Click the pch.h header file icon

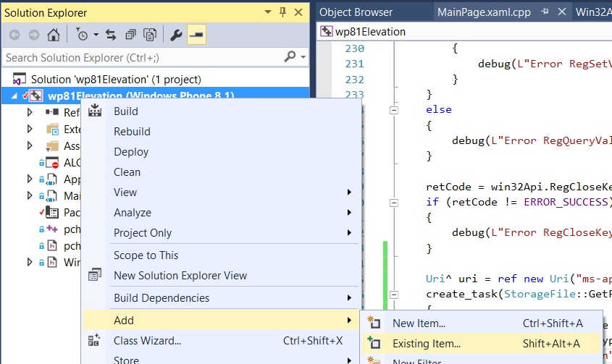coord(52,246)
